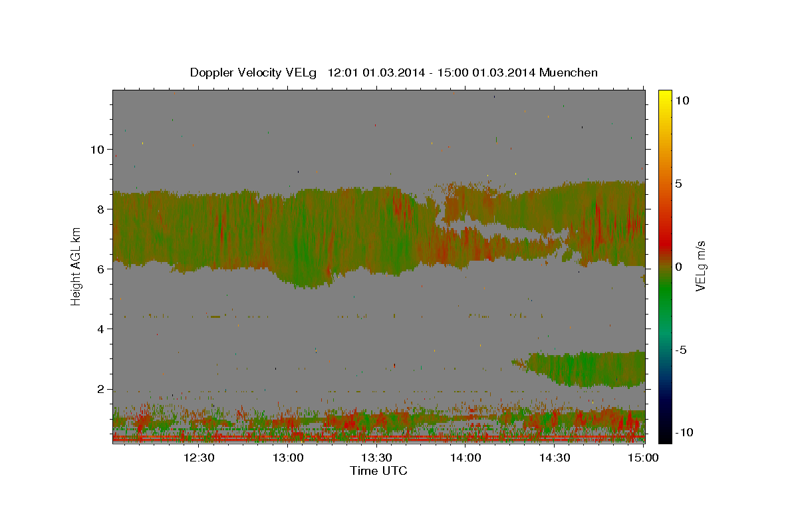Viewport: 798px width, 532px height.
Task: Click the colorbar value label 5
Action: click(678, 183)
